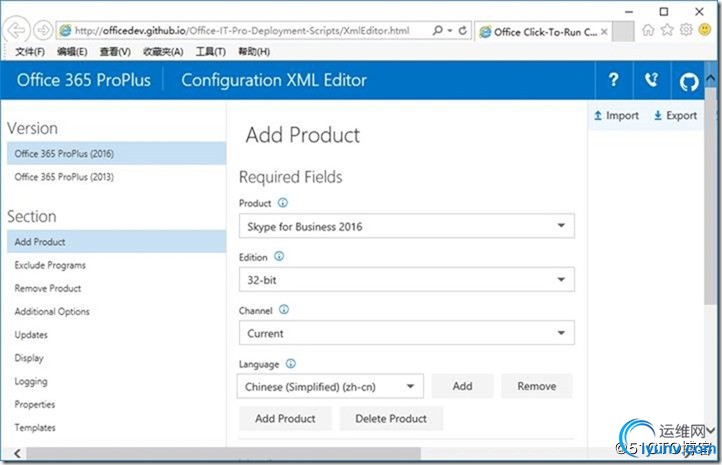Click the info icon next to Channel
This screenshot has height=465, width=722.
284,310
